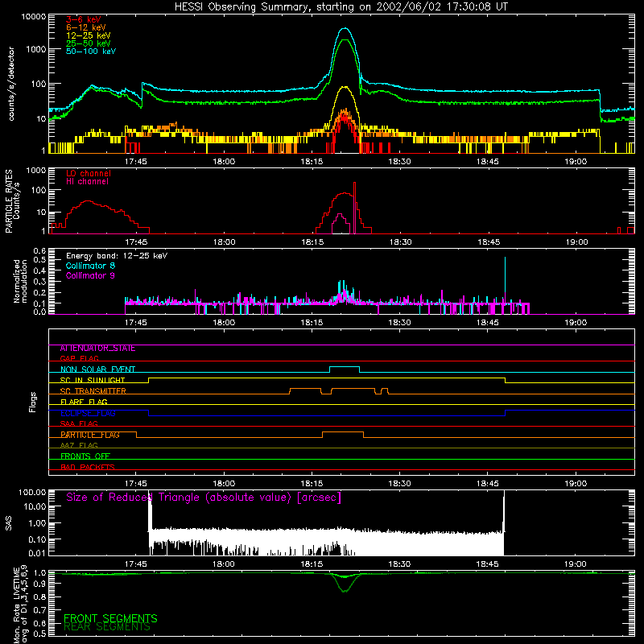Screen dimensions: 644x644
Task: Click the 10000 y-axis value on top plot
Action: point(34,17)
